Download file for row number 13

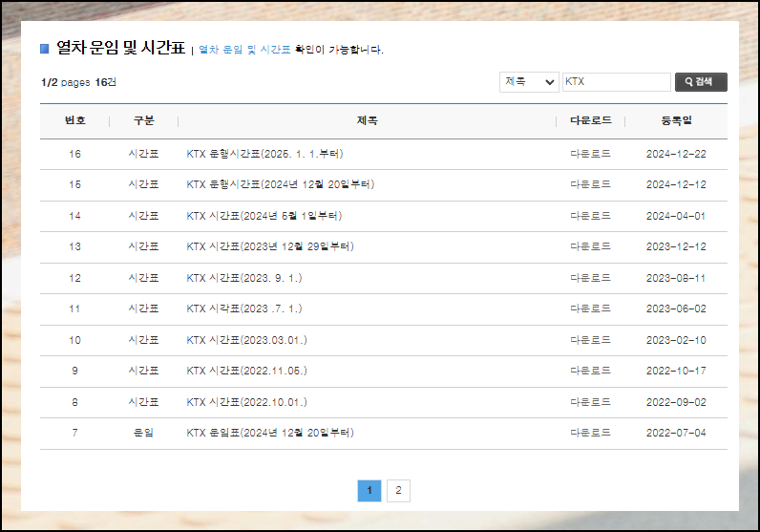(x=590, y=246)
